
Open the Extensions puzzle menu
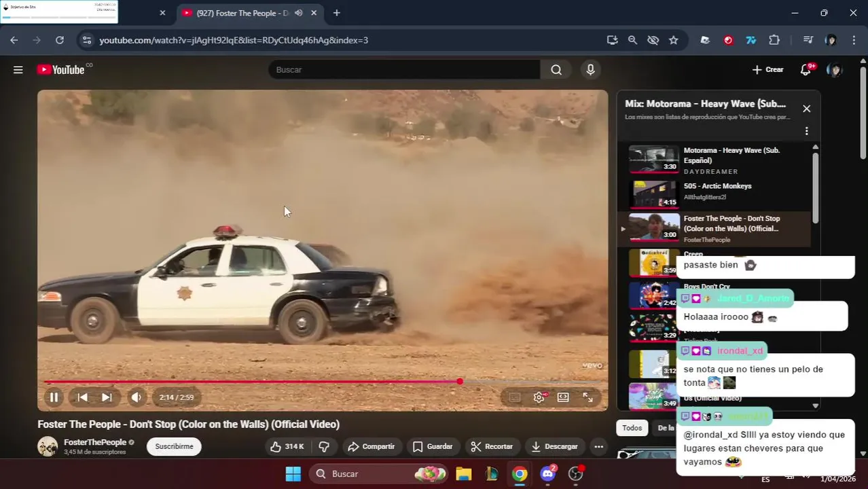click(x=774, y=40)
